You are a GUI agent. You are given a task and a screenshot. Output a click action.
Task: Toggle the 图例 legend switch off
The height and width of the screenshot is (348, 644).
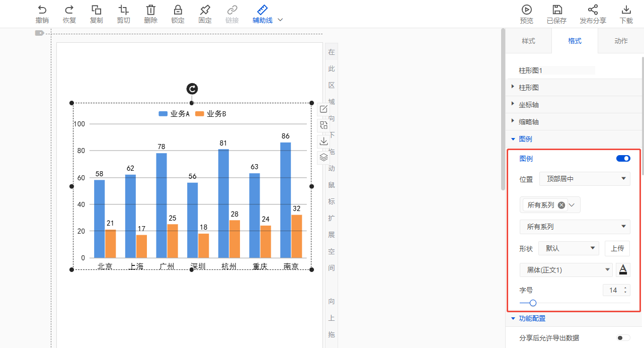(x=623, y=159)
